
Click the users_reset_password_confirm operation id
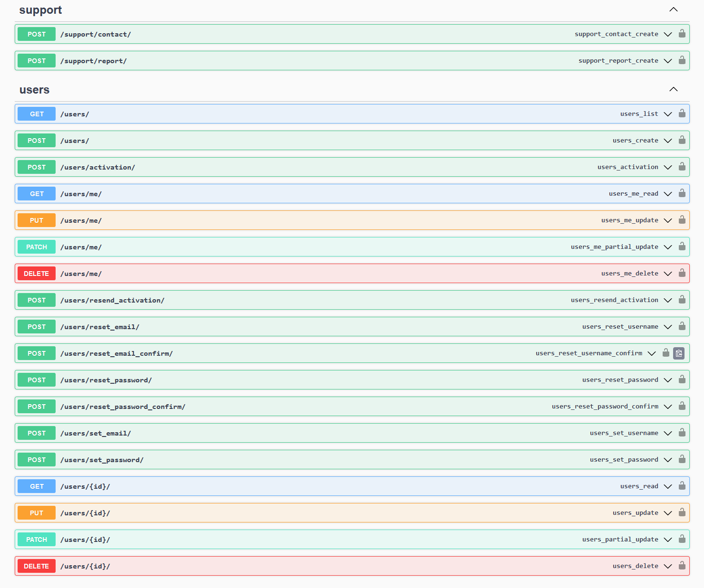605,407
